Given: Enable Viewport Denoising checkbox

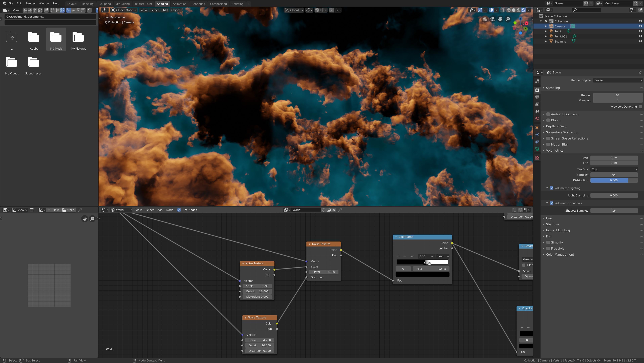Looking at the screenshot, I should (x=640, y=107).
